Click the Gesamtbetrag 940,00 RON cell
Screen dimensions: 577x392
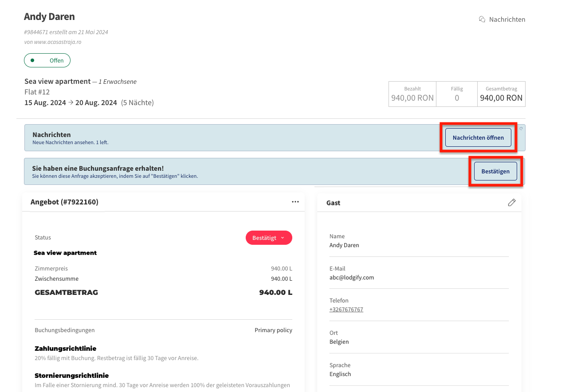(x=501, y=94)
